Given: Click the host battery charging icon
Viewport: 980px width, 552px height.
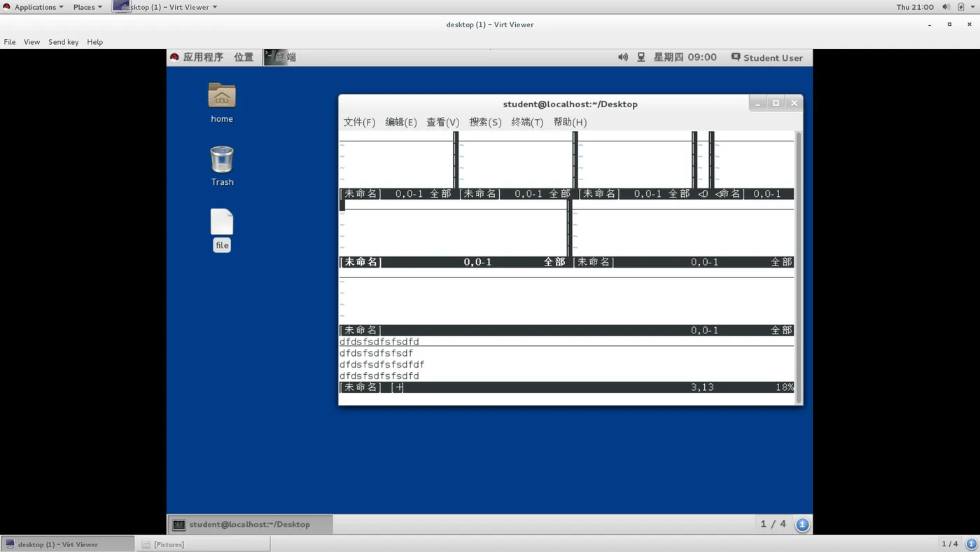Looking at the screenshot, I should pos(961,7).
